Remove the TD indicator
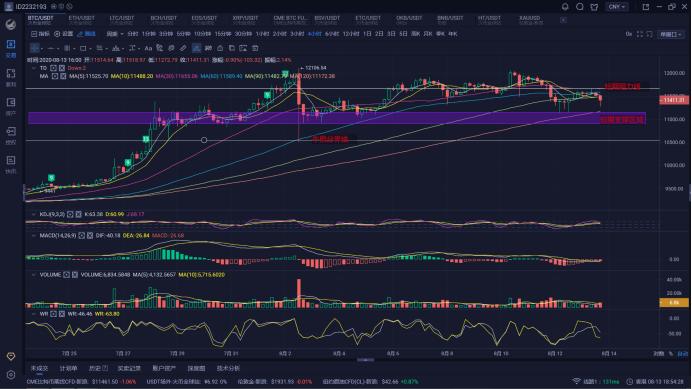The image size is (692, 389). (x=62, y=68)
